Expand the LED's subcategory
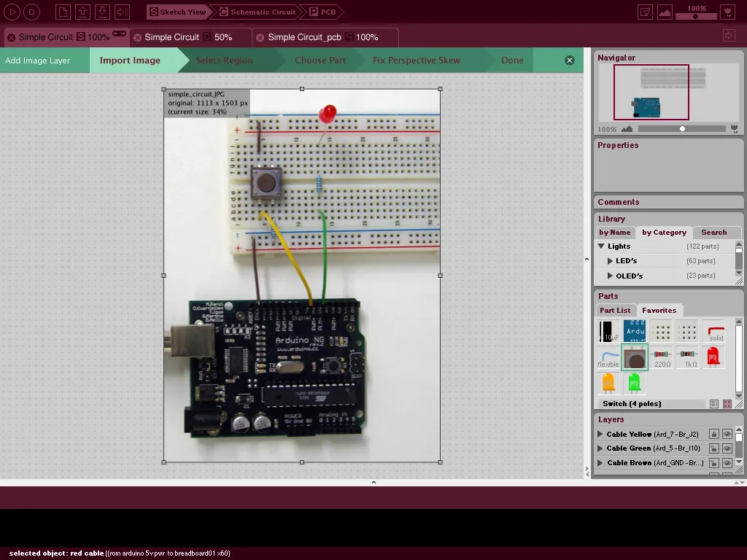 pos(610,261)
